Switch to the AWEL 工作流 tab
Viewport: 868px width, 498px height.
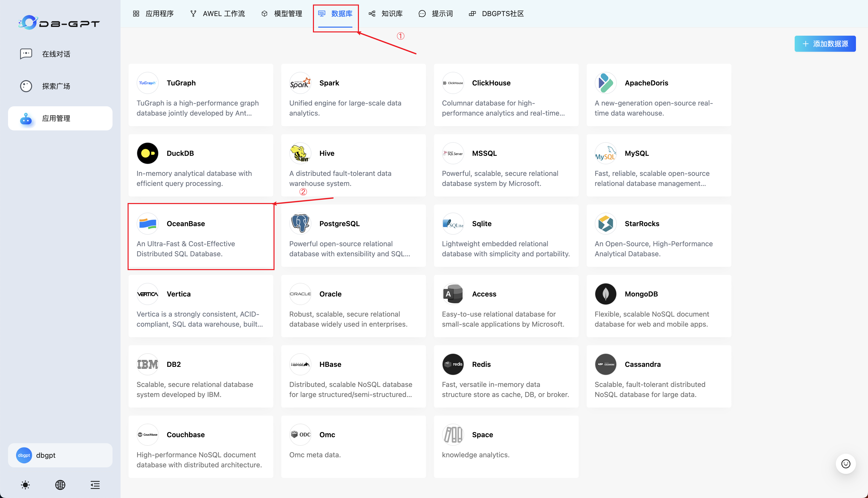pos(218,14)
